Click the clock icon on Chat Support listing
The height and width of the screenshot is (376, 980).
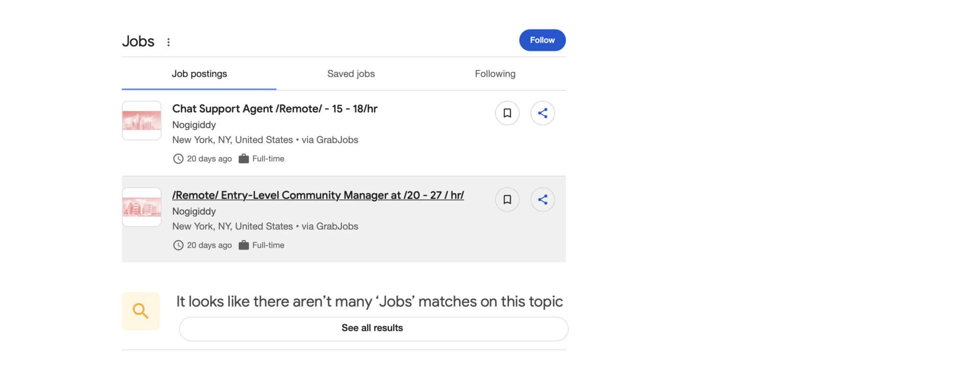178,158
